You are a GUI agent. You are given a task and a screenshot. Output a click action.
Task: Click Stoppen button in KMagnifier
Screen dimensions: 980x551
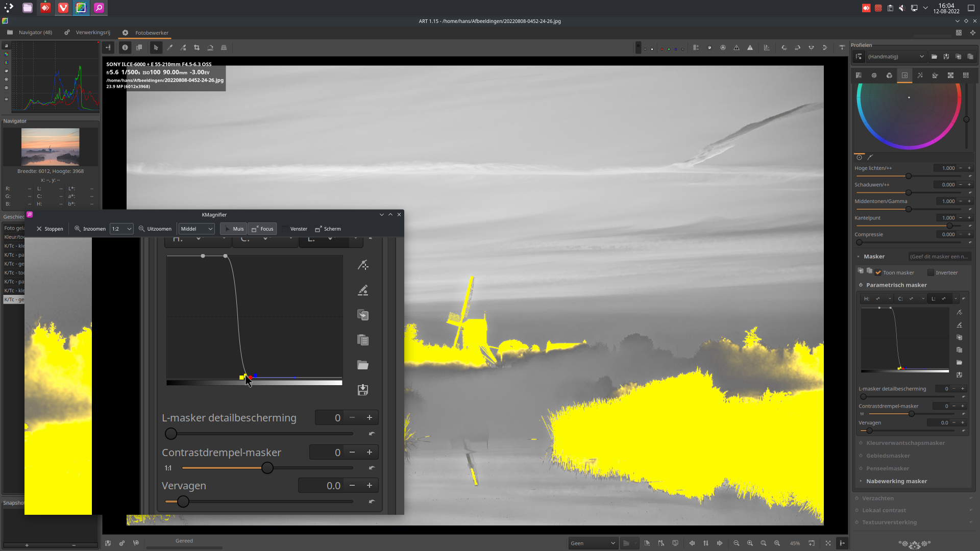[50, 229]
